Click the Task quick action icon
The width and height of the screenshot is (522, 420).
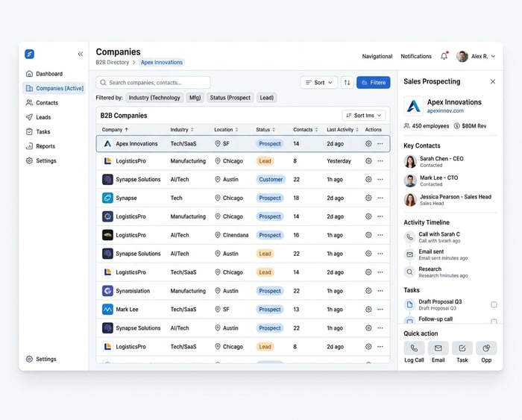[x=462, y=348]
